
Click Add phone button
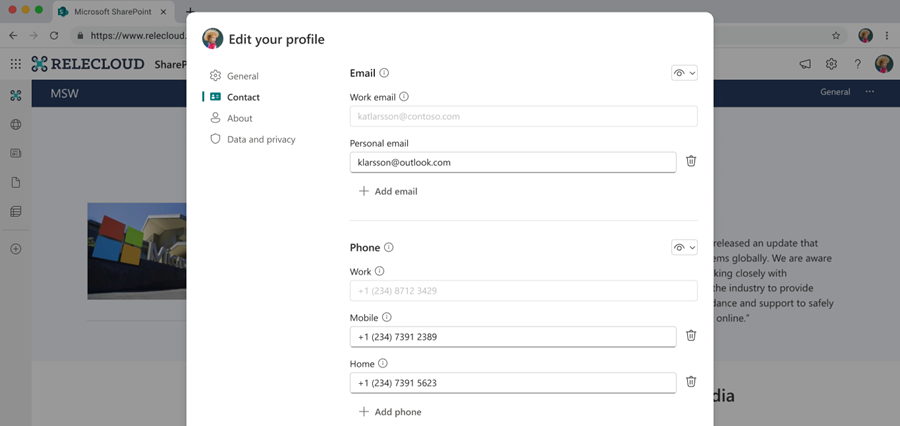point(390,412)
